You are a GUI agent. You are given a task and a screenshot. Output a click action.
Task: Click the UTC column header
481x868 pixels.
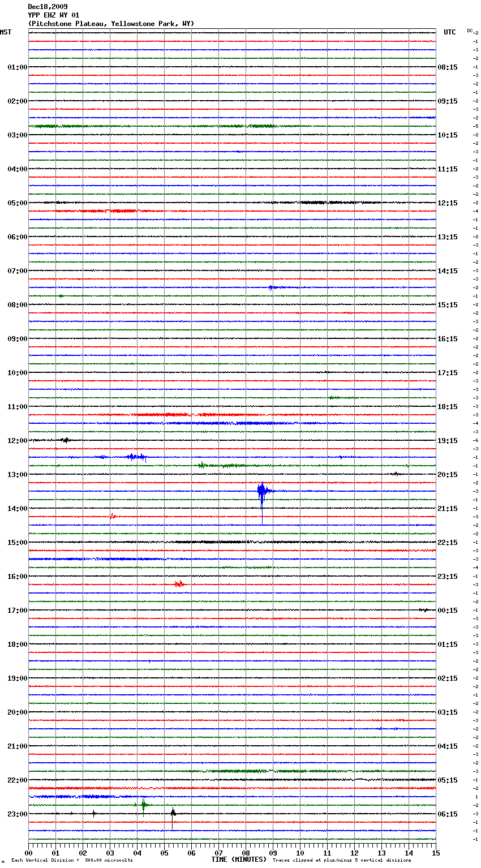(450, 32)
